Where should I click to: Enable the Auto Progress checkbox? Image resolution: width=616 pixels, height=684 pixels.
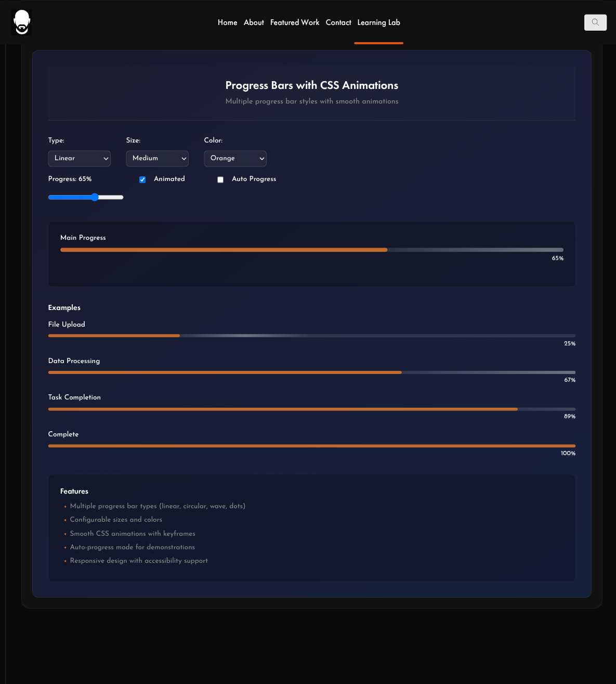(220, 179)
